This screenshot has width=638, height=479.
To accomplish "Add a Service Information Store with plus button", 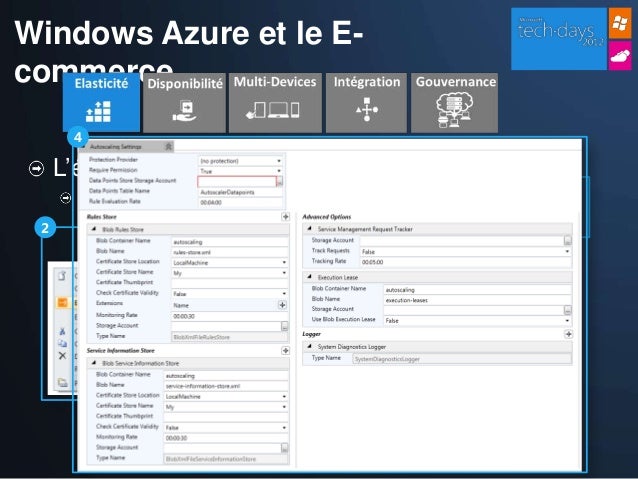I will click(286, 350).
